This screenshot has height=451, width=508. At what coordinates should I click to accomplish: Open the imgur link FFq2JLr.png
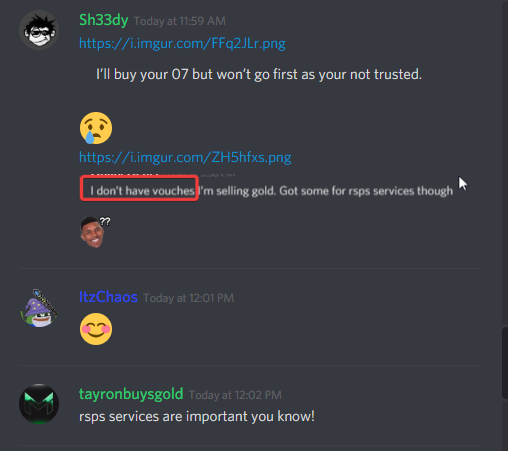[182, 43]
